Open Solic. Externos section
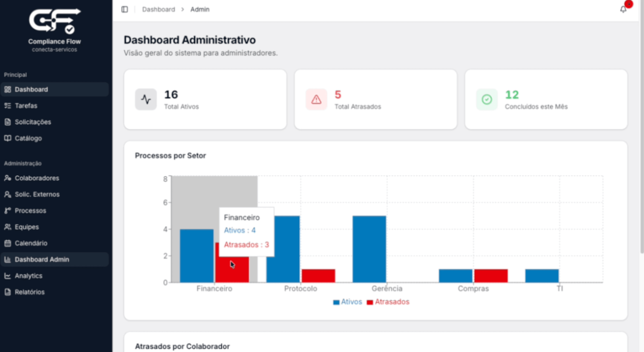 pyautogui.click(x=55, y=194)
